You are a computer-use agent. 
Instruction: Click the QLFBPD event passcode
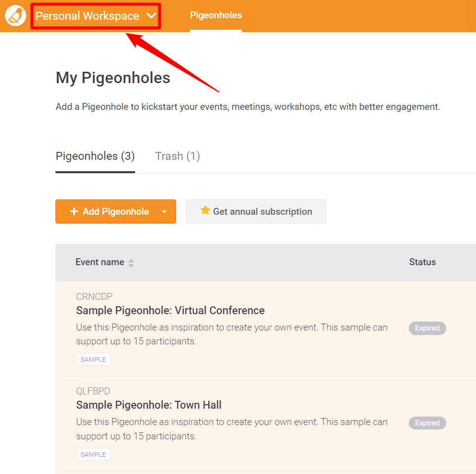click(x=93, y=391)
